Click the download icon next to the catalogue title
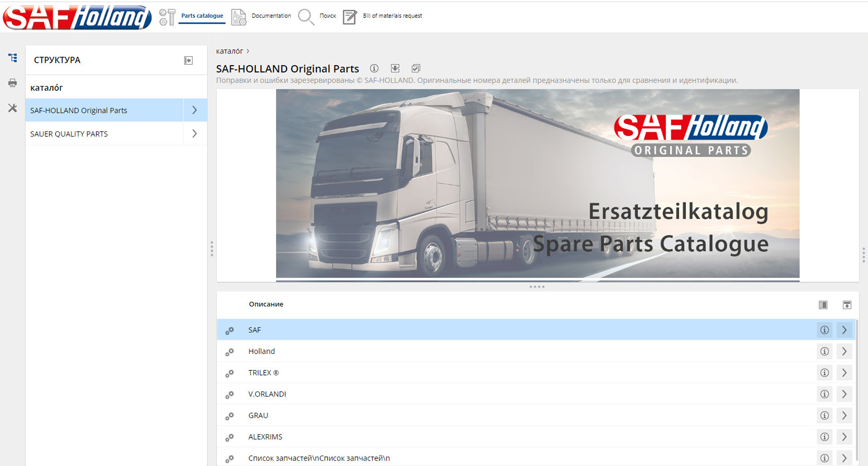 point(395,68)
